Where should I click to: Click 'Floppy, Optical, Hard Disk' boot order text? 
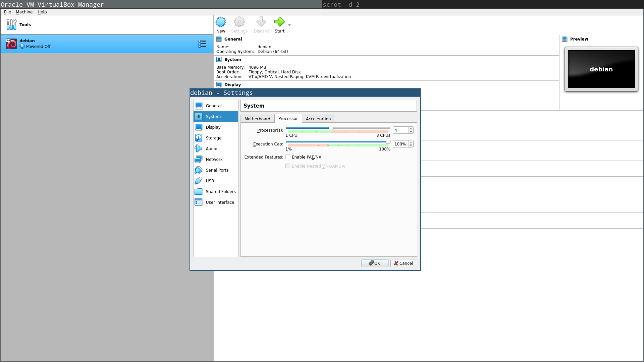(x=274, y=72)
